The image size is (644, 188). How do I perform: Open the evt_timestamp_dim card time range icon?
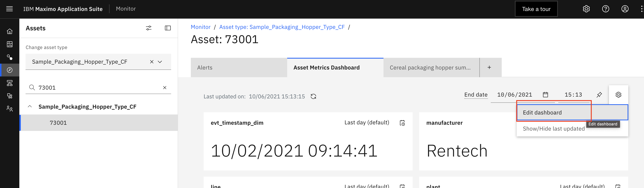(402, 123)
